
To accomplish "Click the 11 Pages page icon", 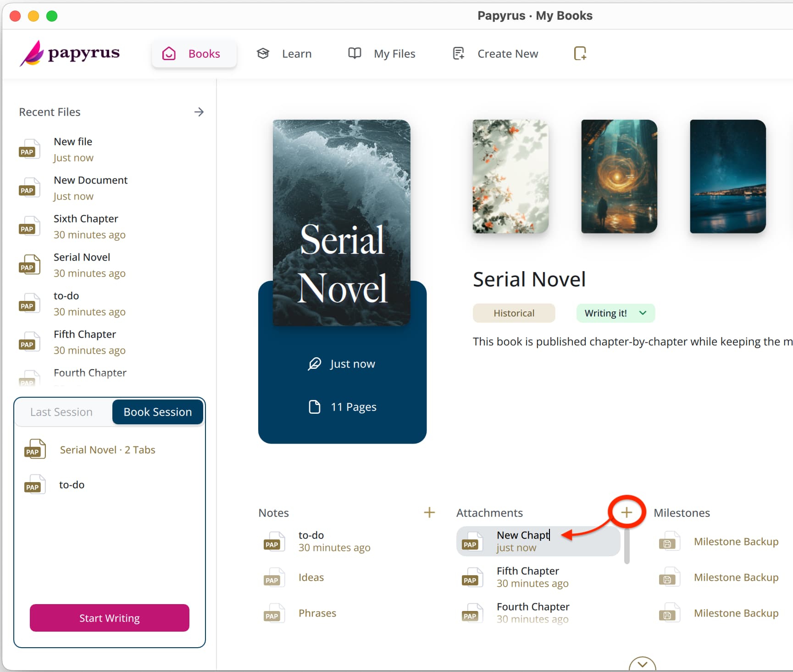I will (x=315, y=407).
